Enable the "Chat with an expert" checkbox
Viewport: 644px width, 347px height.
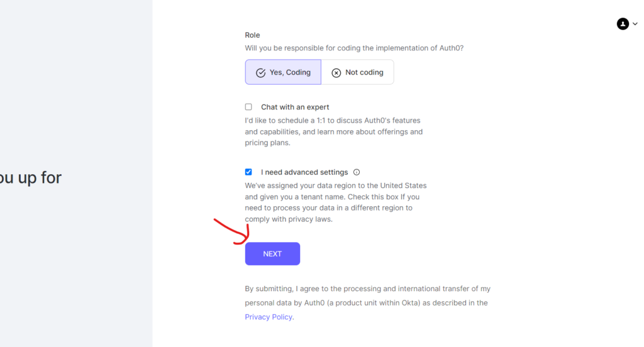click(248, 107)
